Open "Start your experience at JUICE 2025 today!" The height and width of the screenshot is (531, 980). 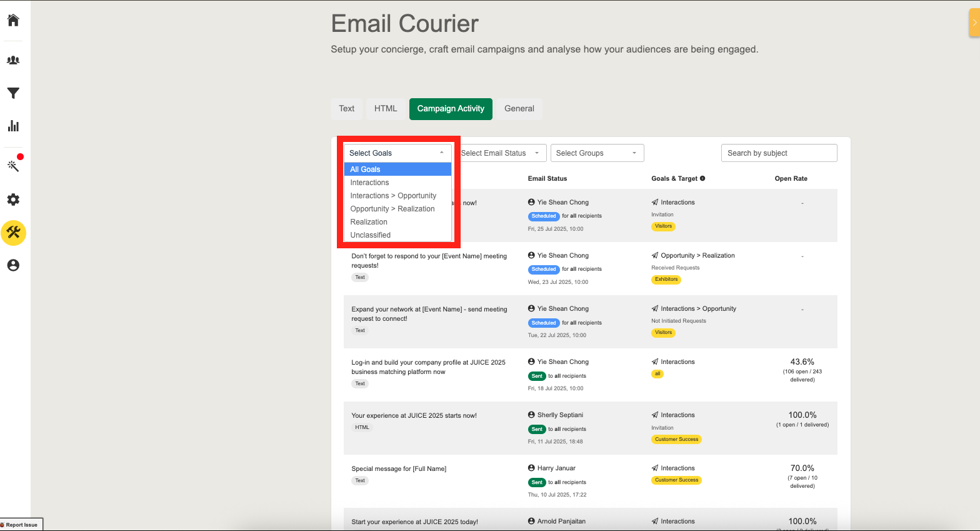tap(414, 522)
